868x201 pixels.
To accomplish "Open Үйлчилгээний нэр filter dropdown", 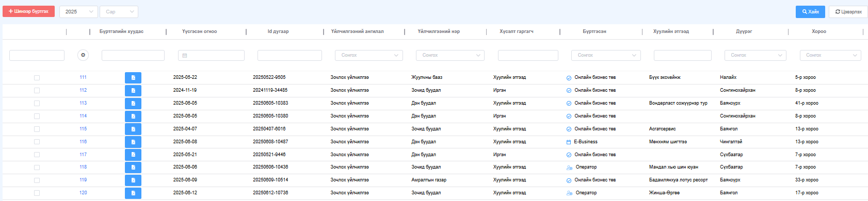I will (x=450, y=55).
